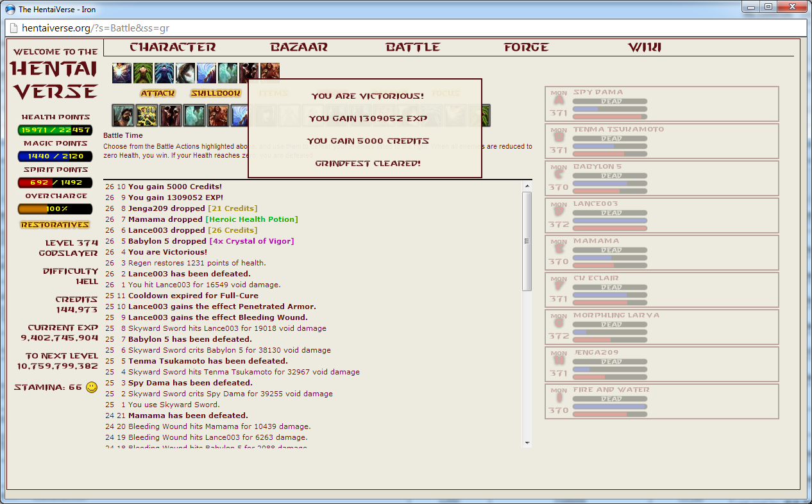812x504 pixels.
Task: Click the battle log scrollbar up arrow
Action: pos(527,187)
